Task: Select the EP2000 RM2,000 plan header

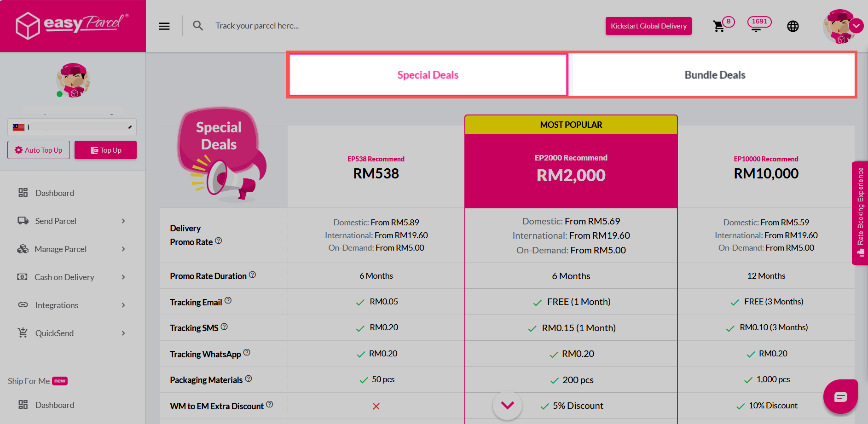Action: click(571, 171)
